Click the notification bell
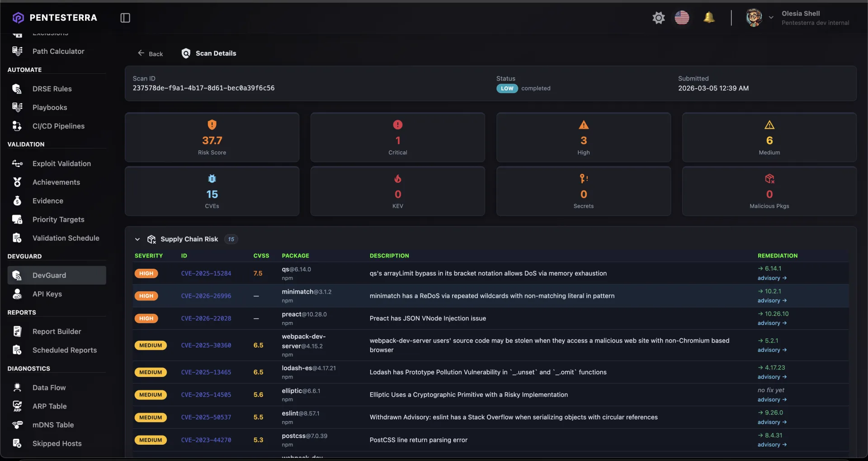Viewport: 868px width, 461px height. 709,17
